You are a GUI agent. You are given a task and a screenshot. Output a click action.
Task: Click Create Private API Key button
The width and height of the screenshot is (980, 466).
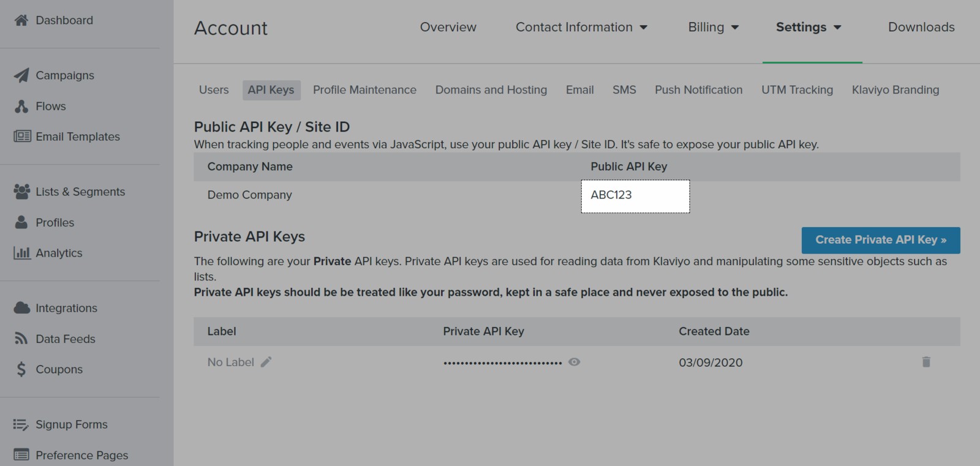tap(880, 240)
